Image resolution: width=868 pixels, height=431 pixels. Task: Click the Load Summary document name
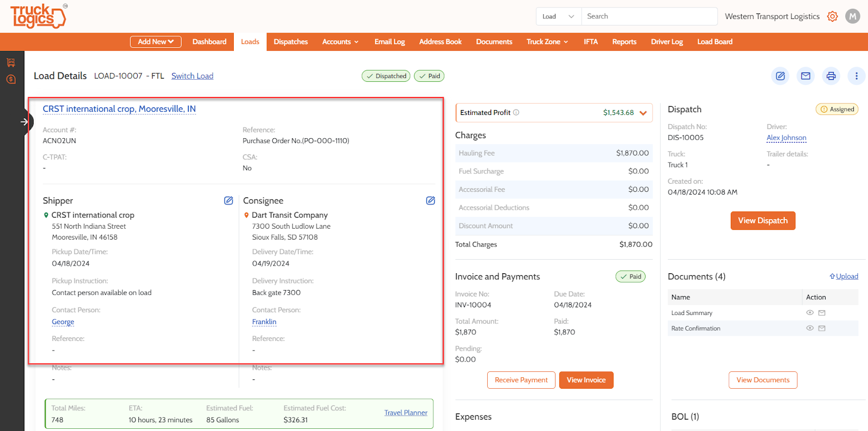pyautogui.click(x=692, y=313)
